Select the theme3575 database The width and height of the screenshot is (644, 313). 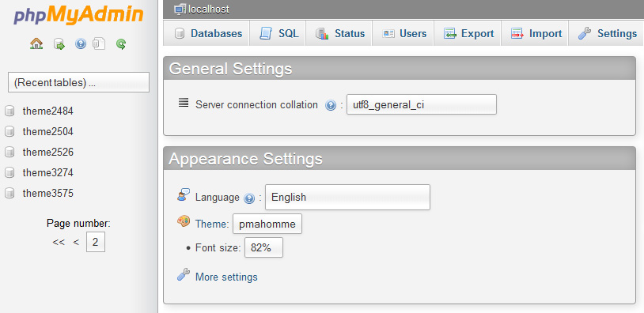click(x=48, y=193)
